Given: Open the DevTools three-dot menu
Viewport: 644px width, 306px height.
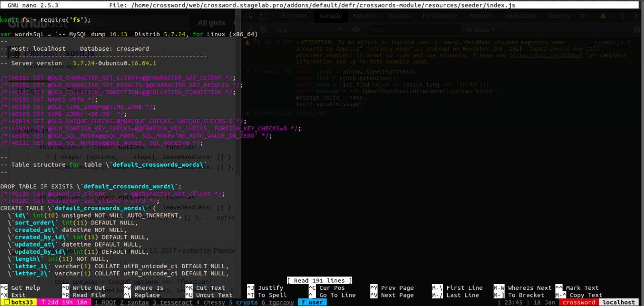Looking at the screenshot, I should (x=623, y=16).
